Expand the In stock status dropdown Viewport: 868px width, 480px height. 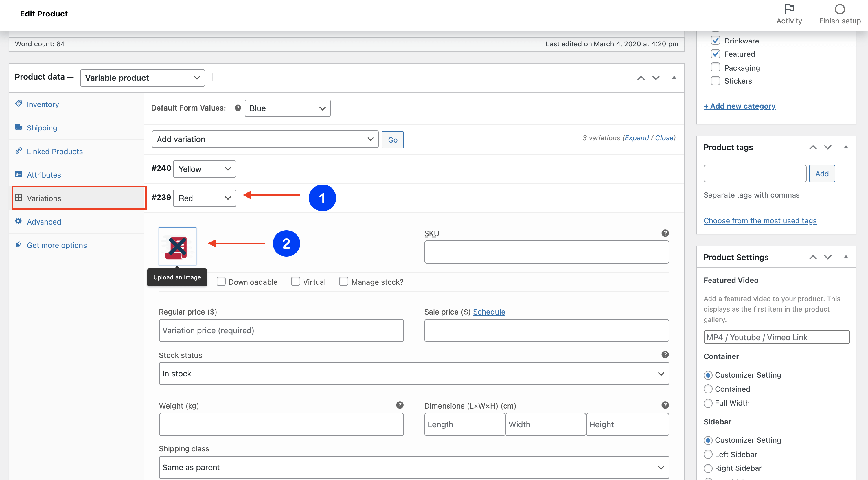pos(413,373)
